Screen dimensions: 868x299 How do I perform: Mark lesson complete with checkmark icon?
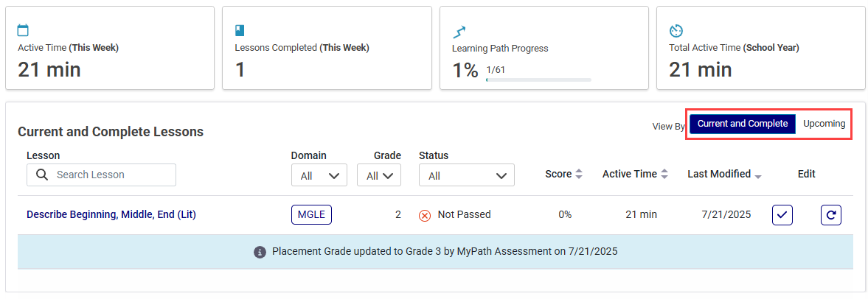pos(782,215)
